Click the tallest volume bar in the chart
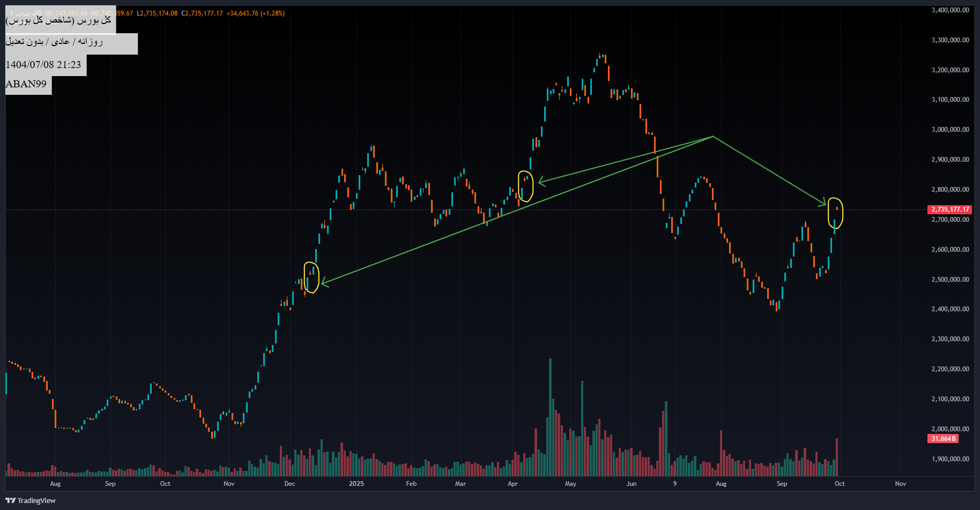 point(550,418)
